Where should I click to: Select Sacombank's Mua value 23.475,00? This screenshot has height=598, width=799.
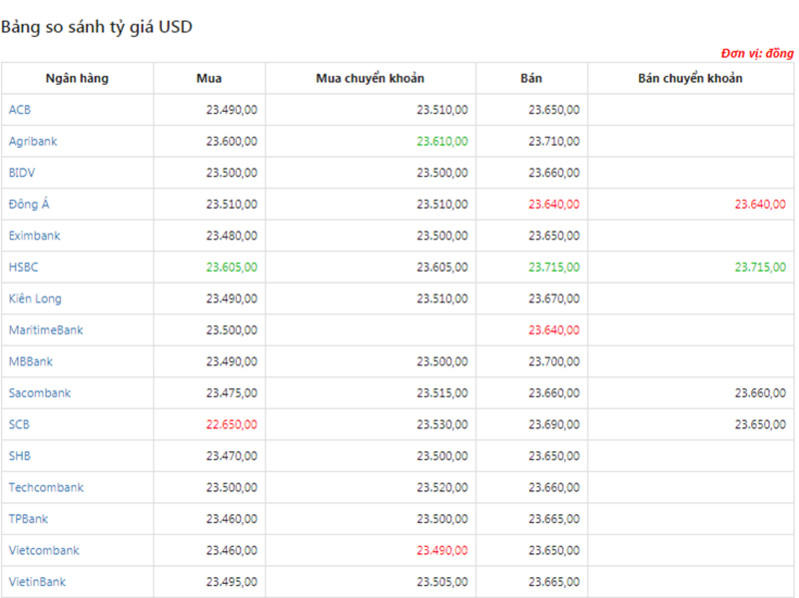[231, 393]
